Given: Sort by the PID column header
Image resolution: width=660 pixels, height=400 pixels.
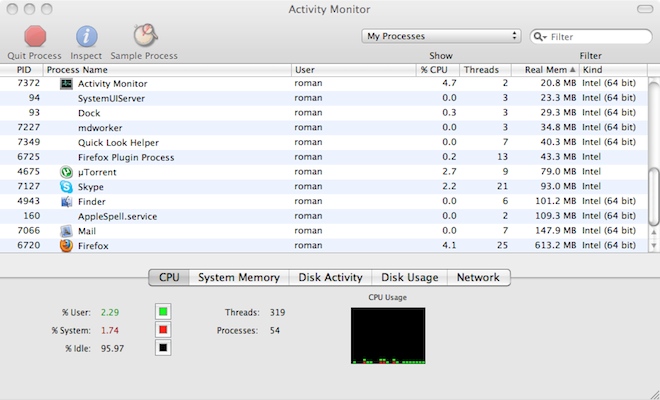Looking at the screenshot, I should pyautogui.click(x=21, y=70).
